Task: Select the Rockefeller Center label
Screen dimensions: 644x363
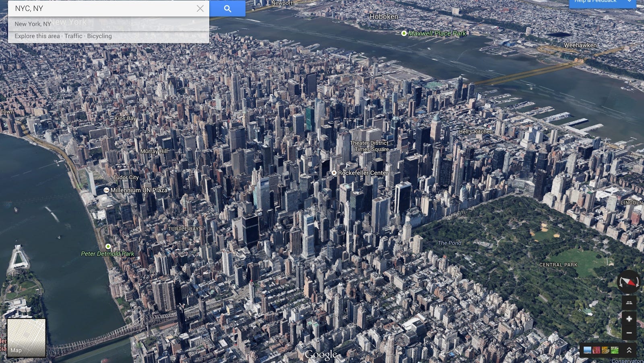Action: click(x=363, y=173)
